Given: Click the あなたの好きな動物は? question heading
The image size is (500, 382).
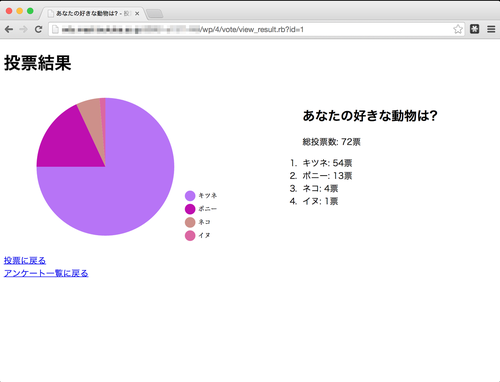Looking at the screenshot, I should 370,116.
